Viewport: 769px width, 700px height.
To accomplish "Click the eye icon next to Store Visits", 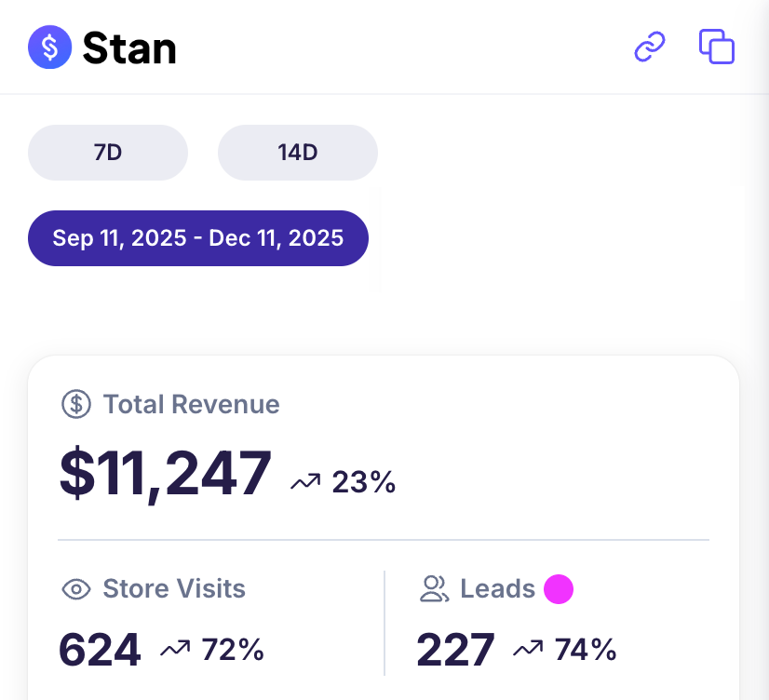I will (x=74, y=588).
